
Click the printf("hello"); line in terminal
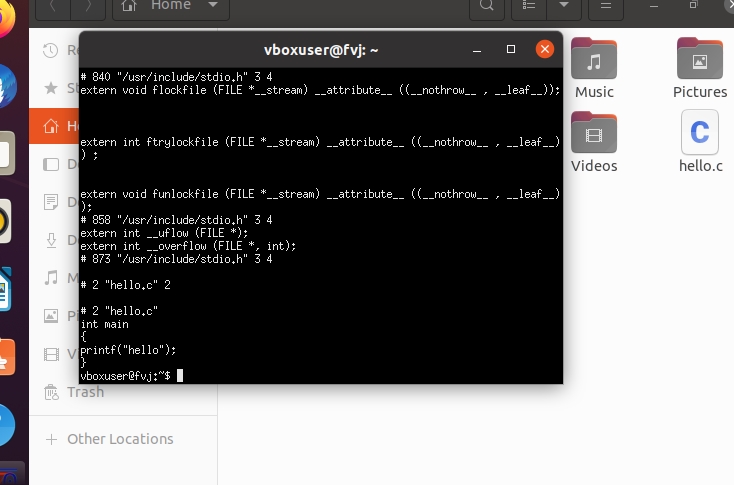(128, 350)
